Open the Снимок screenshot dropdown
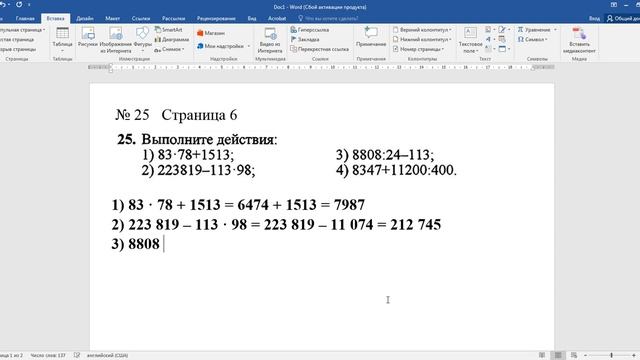 click(169, 49)
